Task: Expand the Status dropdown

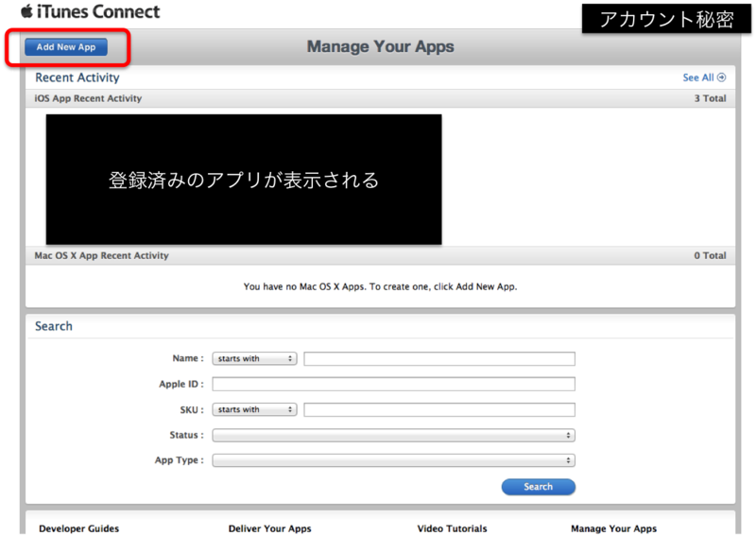Action: pyautogui.click(x=393, y=435)
